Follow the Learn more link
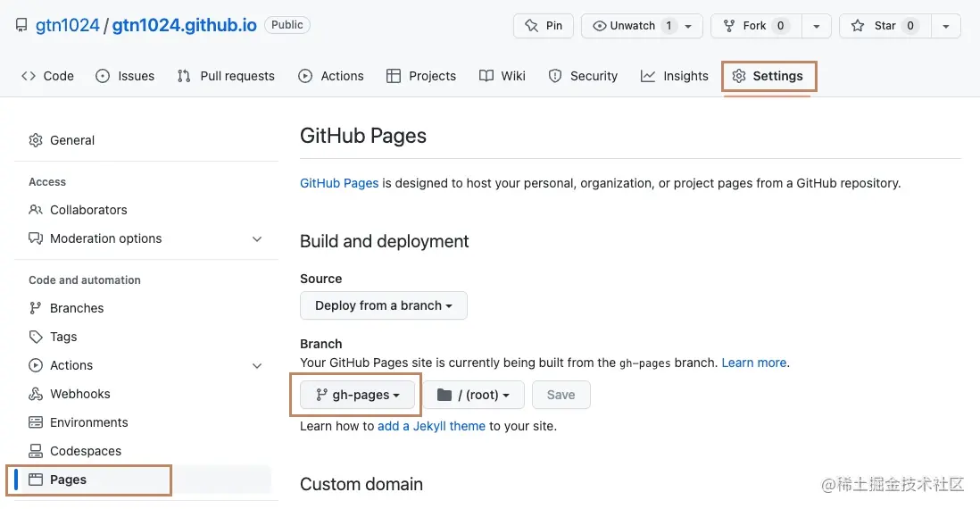The image size is (980, 509). click(x=754, y=363)
